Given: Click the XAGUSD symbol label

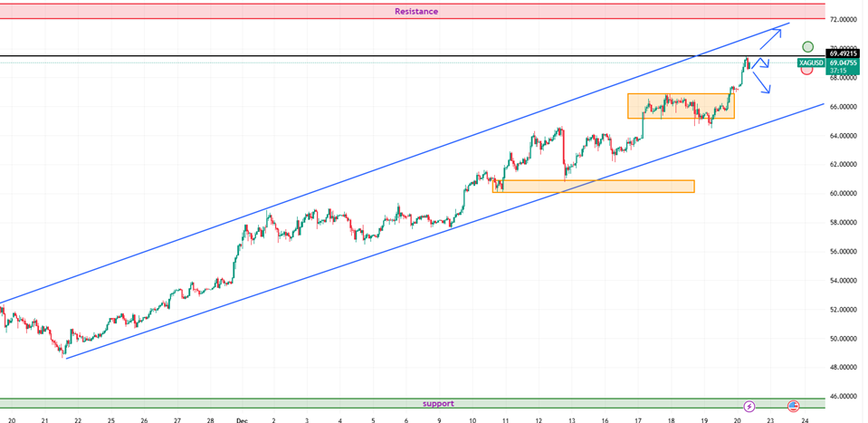Looking at the screenshot, I should pyautogui.click(x=811, y=62).
